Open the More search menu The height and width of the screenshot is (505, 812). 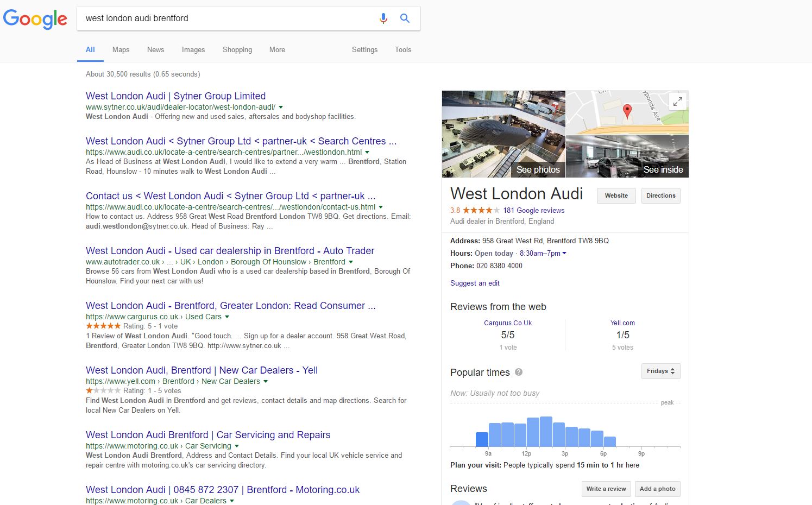(277, 49)
